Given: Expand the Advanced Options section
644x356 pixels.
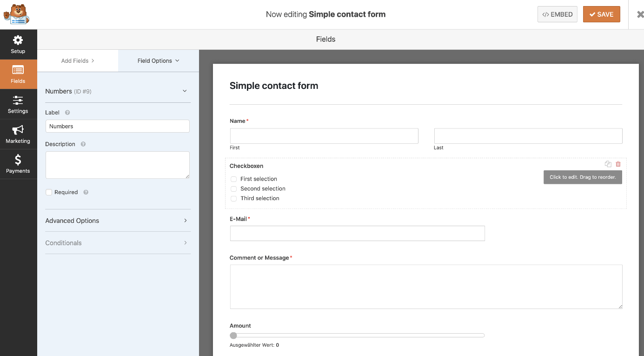Looking at the screenshot, I should 118,221.
